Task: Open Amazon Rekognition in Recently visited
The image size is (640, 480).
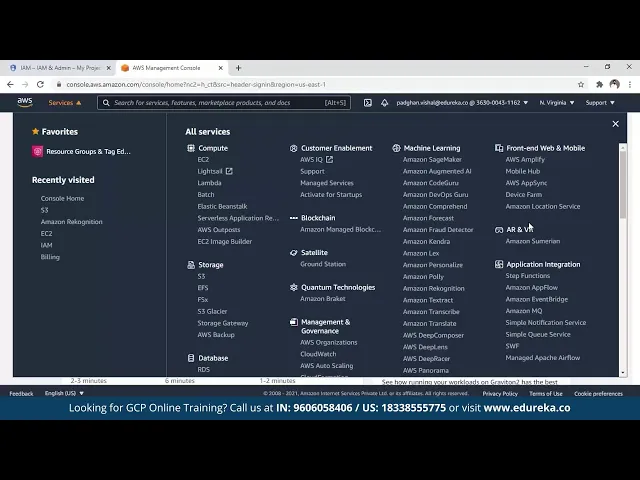Action: click(x=71, y=222)
